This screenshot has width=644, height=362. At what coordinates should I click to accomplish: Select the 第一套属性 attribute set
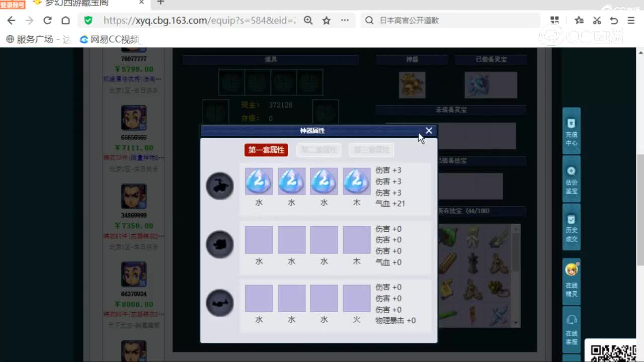[266, 150]
